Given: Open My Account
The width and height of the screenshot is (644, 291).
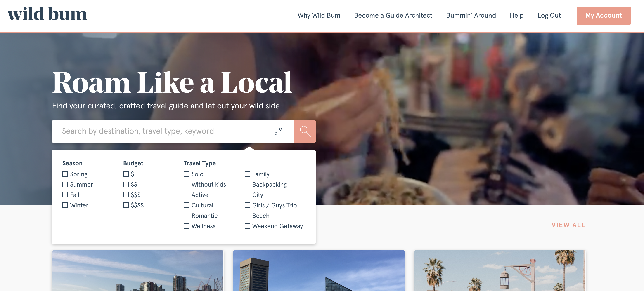Looking at the screenshot, I should click(604, 16).
